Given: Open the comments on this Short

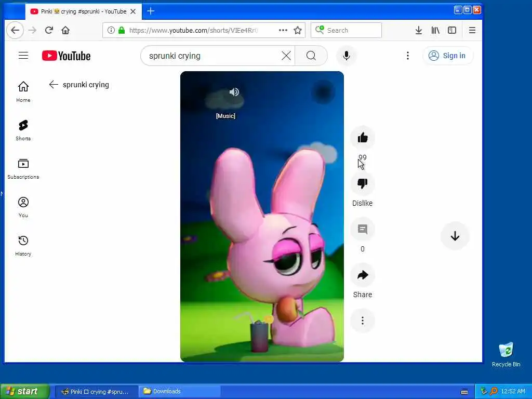Looking at the screenshot, I should click(362, 229).
